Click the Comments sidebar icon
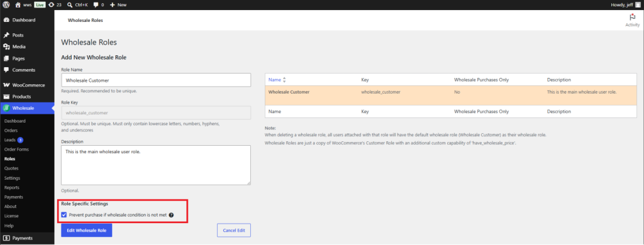This screenshot has width=644, height=245. [x=6, y=70]
